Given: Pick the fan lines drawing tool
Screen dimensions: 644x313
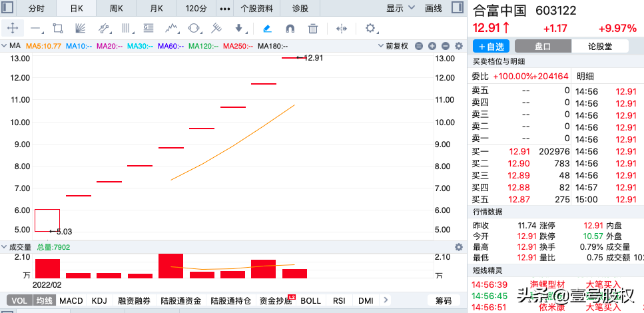Looking at the screenshot, I should pyautogui.click(x=81, y=29).
